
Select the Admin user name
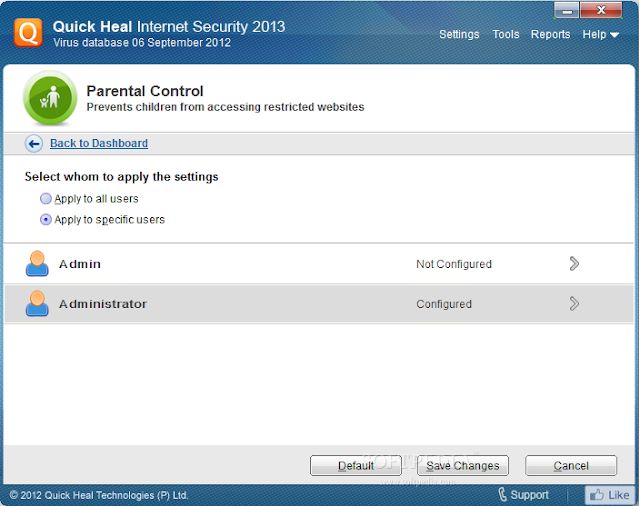[80, 264]
